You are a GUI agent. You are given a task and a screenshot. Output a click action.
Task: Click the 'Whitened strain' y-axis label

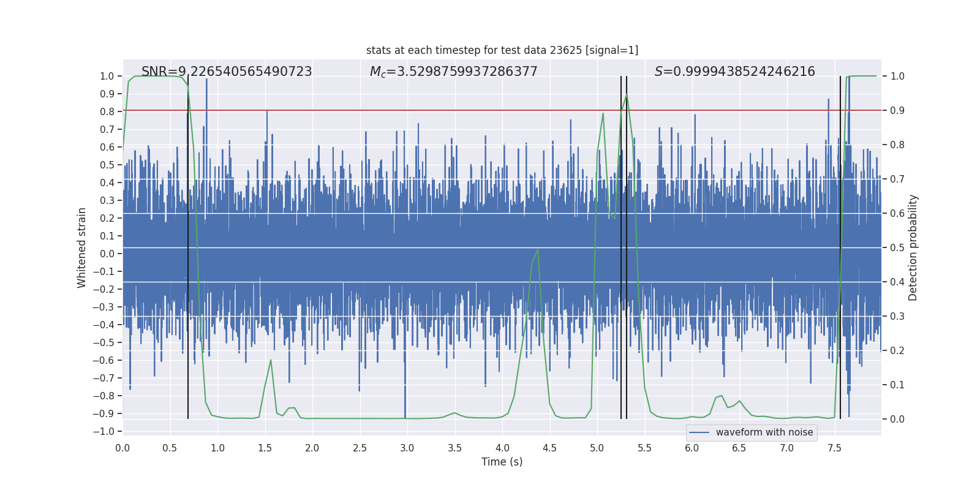coord(81,247)
